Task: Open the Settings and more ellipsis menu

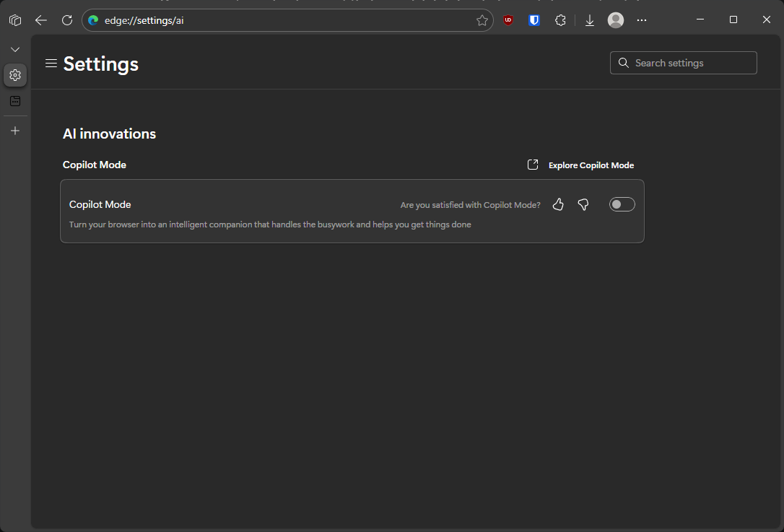Action: [x=642, y=20]
